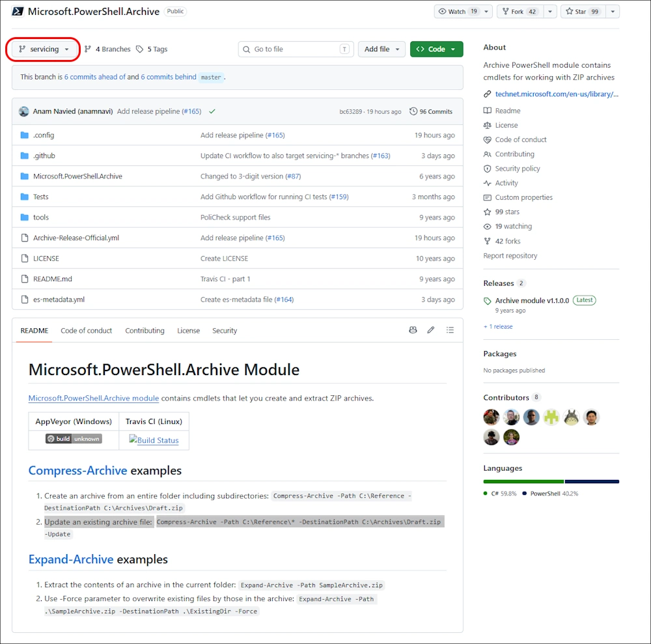Click the green C# language bar segment
The image size is (651, 644).
coord(523,482)
